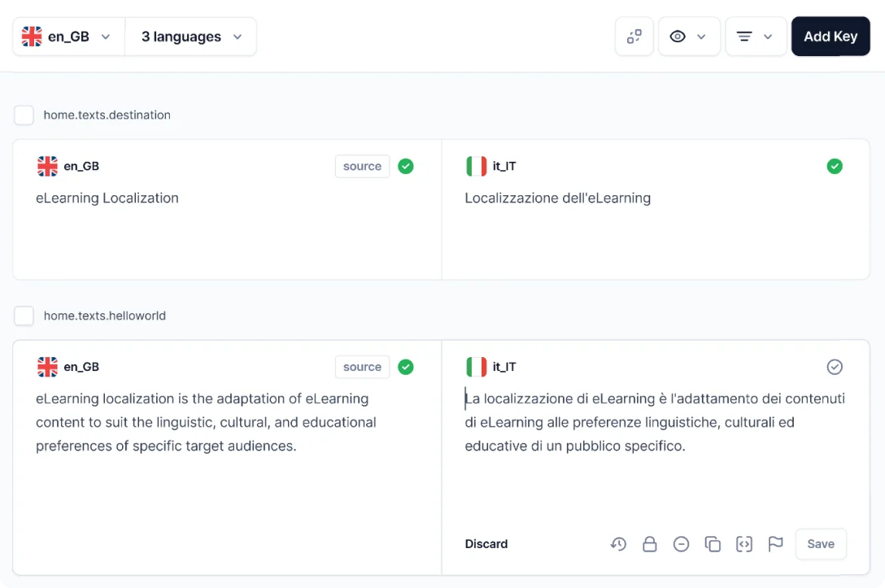885x588 pixels.
Task: Check the home.texts.helloworld key checkbox
Action: [x=24, y=316]
